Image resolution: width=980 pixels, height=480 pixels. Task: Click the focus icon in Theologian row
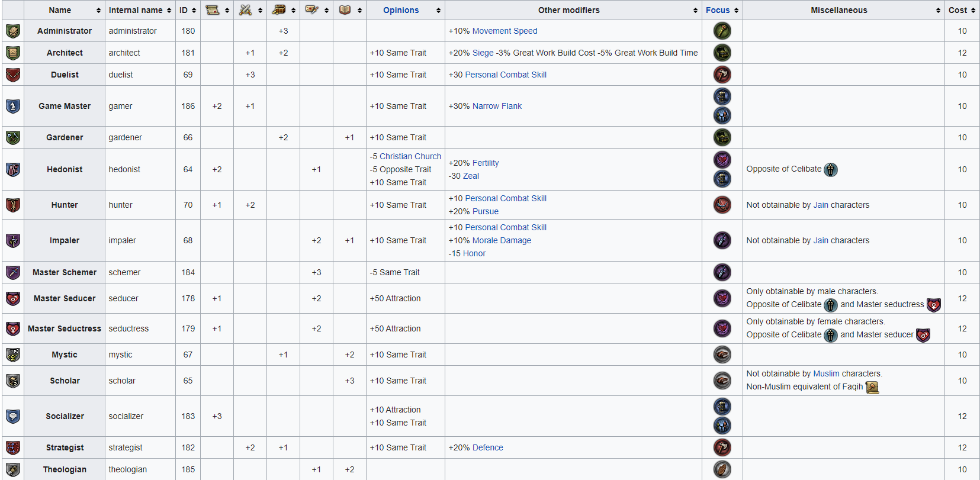722,469
